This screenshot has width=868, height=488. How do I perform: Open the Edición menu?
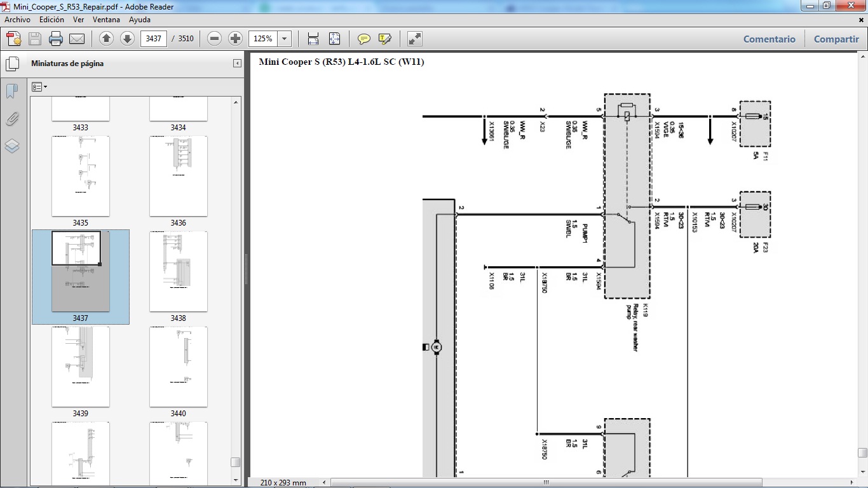point(51,20)
